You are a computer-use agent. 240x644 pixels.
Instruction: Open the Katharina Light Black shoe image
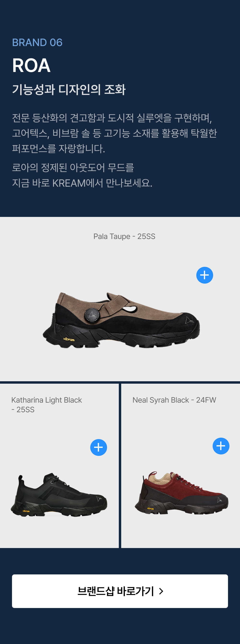point(59,495)
